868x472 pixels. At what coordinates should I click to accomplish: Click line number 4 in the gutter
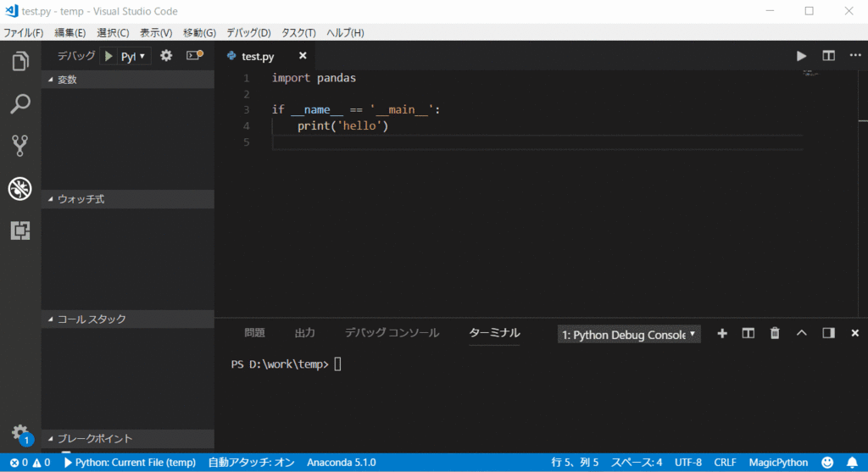pos(247,125)
